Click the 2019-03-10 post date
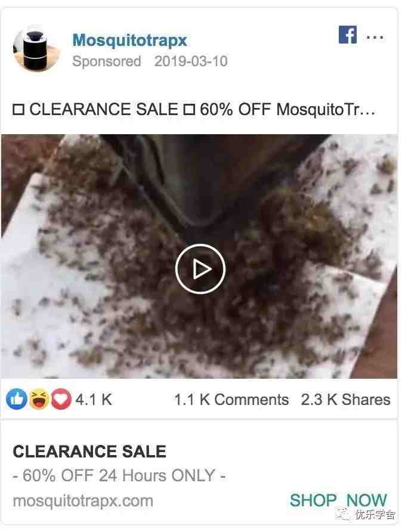 [191, 61]
